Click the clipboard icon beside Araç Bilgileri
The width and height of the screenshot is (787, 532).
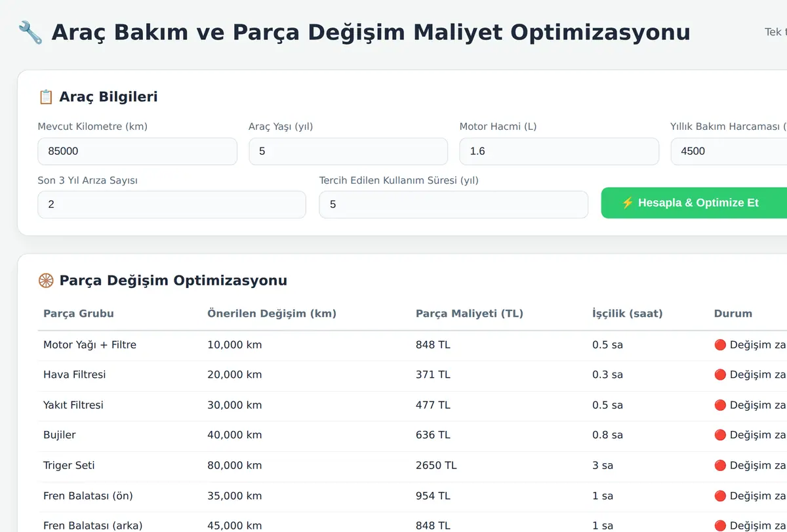[x=46, y=97]
